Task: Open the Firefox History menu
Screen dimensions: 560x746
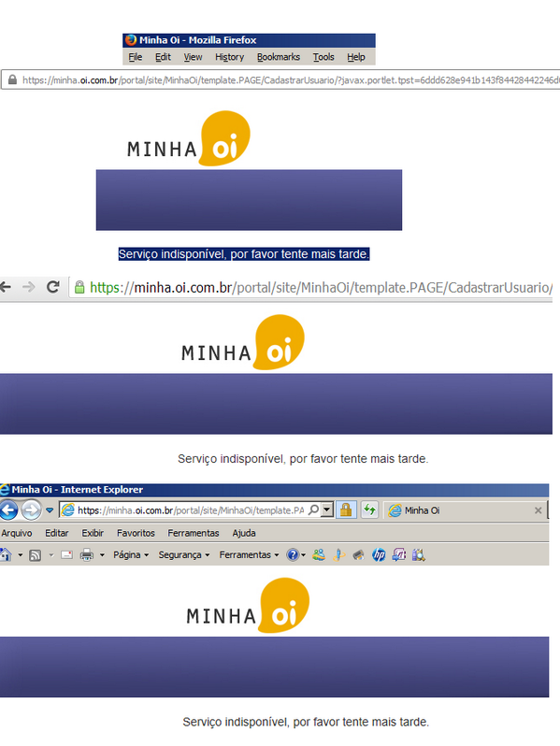Action: [x=229, y=57]
